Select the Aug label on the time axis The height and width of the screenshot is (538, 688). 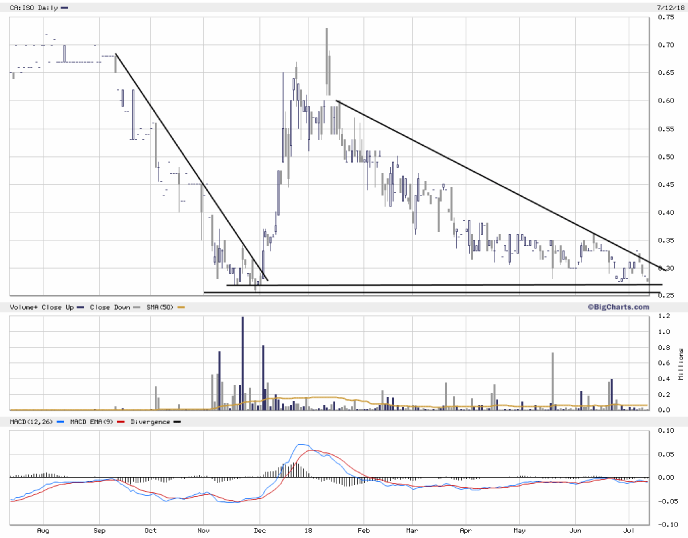click(42, 531)
